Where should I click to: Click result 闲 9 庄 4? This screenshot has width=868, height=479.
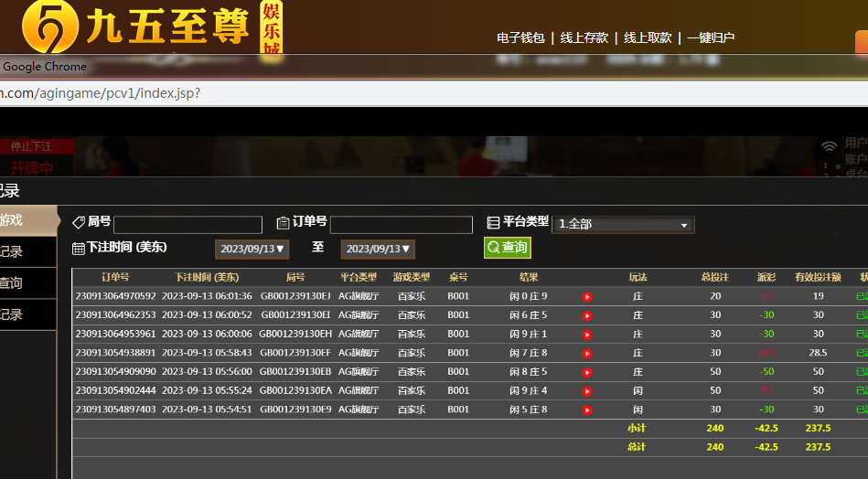coord(528,390)
